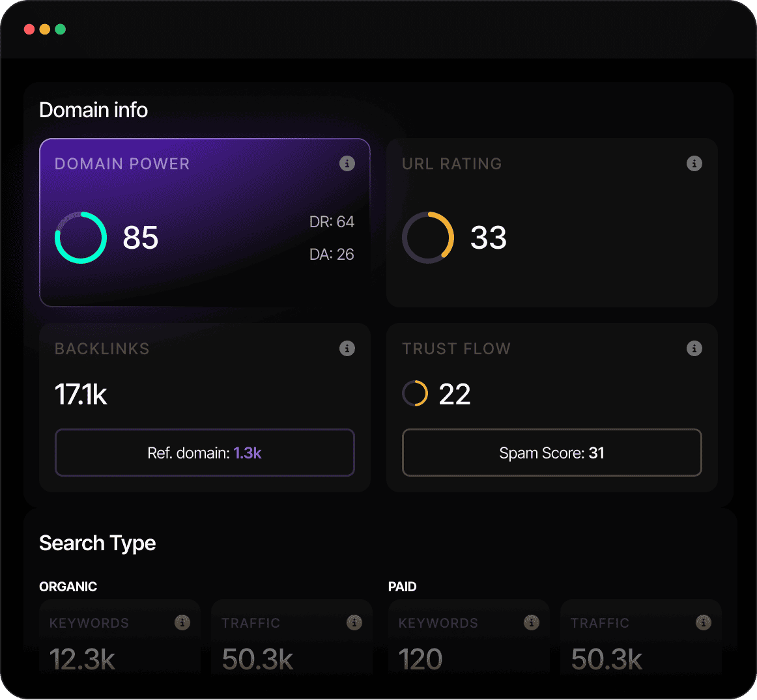Open the Domain Power info tooltip
The image size is (757, 700).
pos(347,163)
